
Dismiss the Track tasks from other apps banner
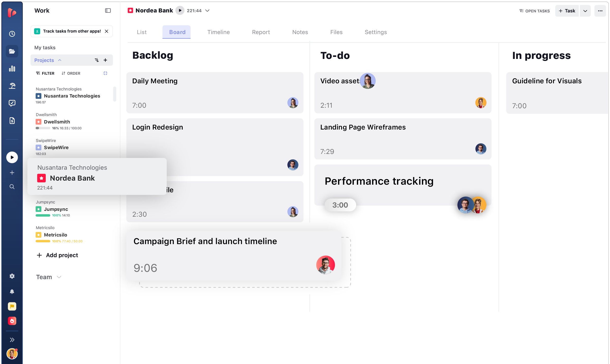tap(106, 31)
